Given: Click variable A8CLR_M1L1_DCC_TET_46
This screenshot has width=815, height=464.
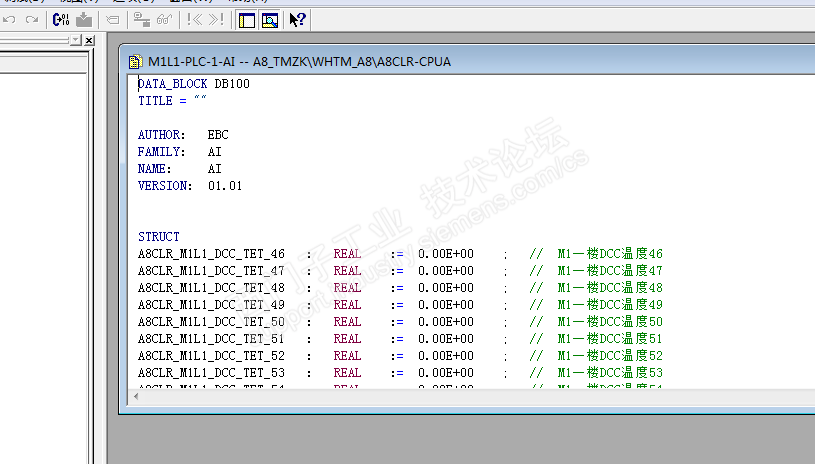Looking at the screenshot, I should (x=211, y=254).
